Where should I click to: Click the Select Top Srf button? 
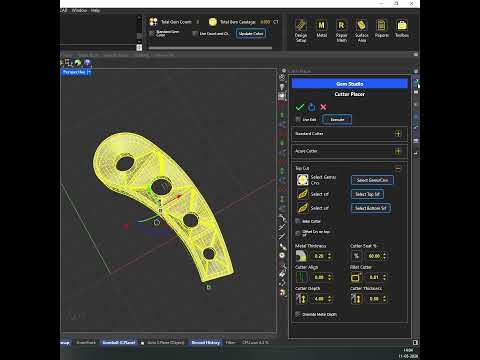(x=367, y=194)
